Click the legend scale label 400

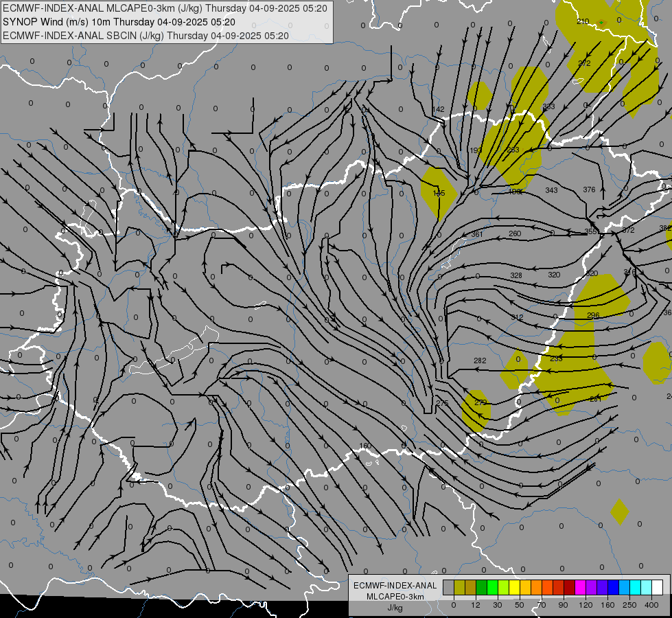(x=651, y=605)
